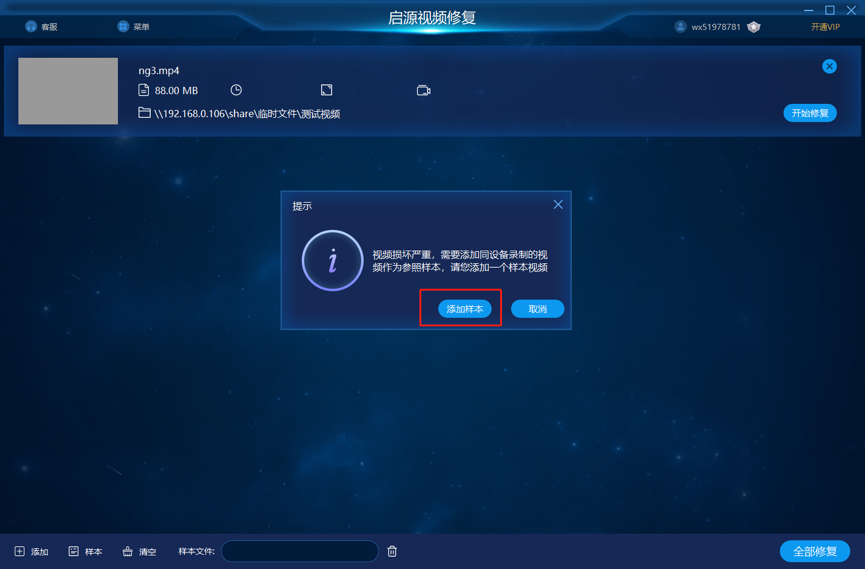This screenshot has height=569, width=865.
Task: Close the 提示 dialog with X
Action: (x=558, y=205)
